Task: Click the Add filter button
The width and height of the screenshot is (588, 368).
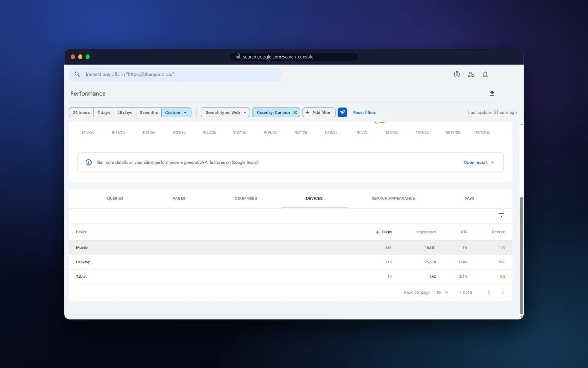Action: pyautogui.click(x=319, y=113)
